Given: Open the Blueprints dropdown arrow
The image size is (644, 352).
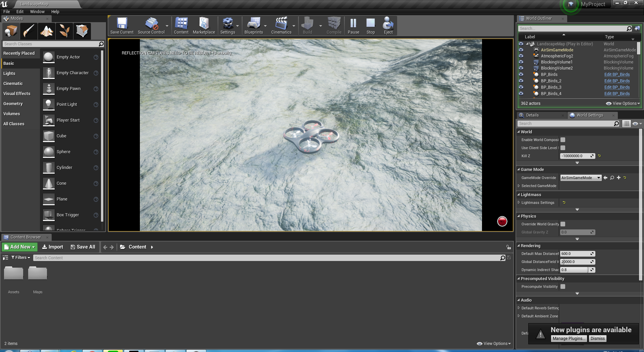Looking at the screenshot, I should point(265,26).
